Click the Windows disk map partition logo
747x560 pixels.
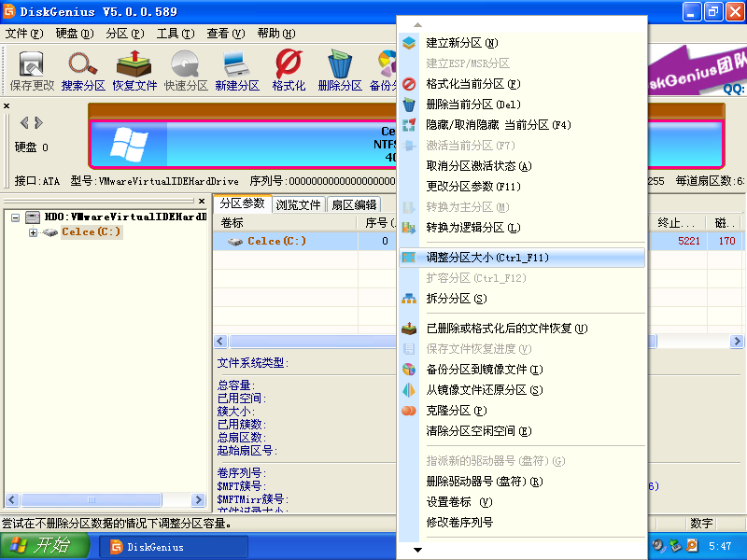129,144
